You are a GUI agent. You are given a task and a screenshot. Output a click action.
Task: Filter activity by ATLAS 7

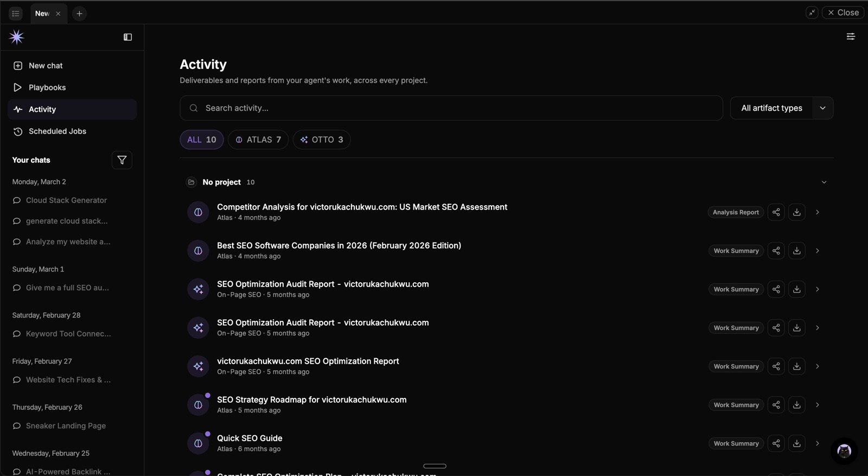(258, 139)
